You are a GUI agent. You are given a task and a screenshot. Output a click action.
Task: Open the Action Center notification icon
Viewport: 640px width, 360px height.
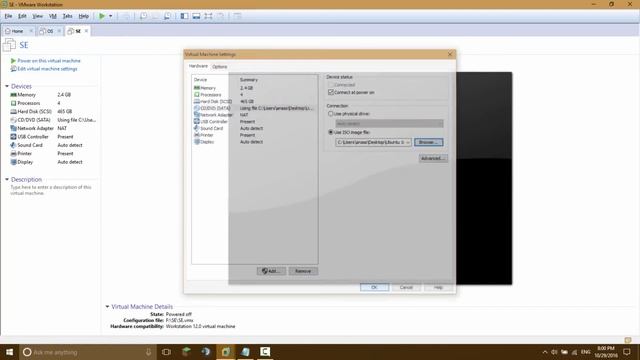(627, 352)
